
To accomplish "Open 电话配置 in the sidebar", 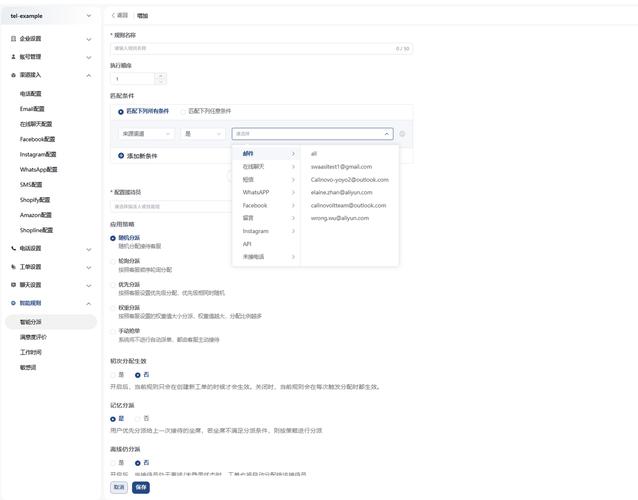I will tap(31, 94).
